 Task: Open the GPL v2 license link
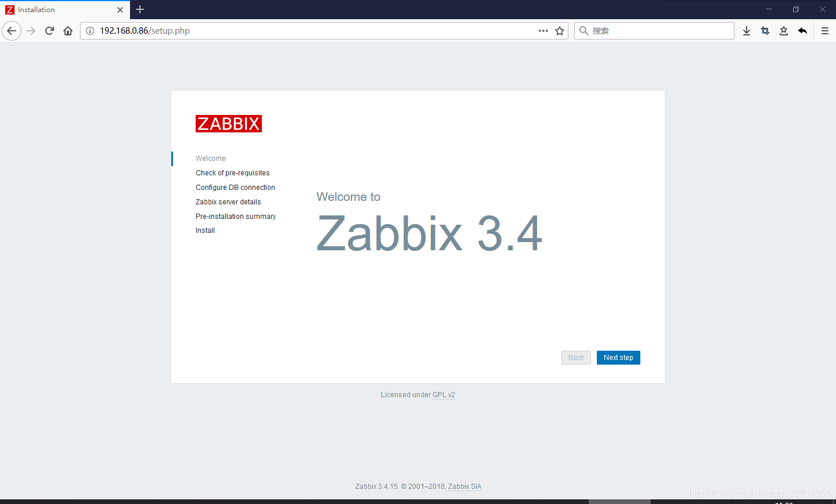444,395
